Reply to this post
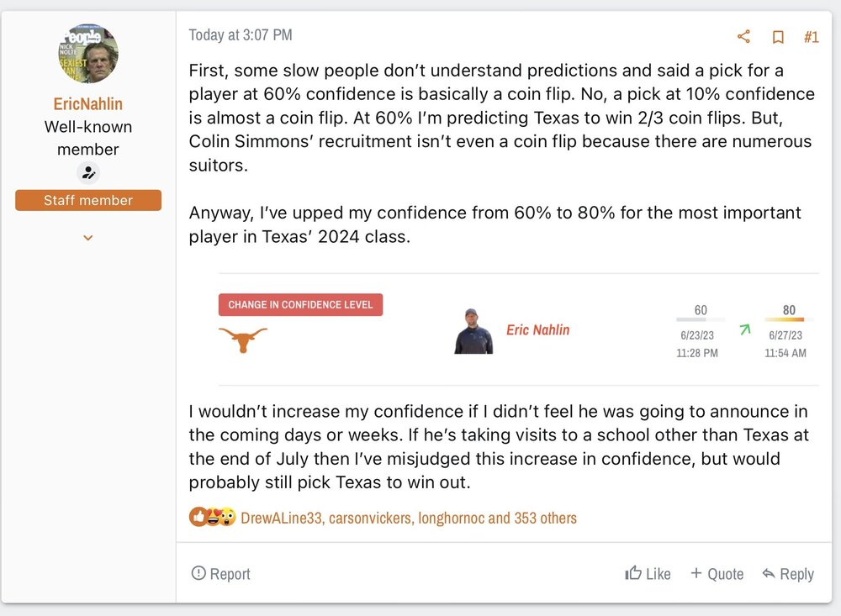The image size is (841, 616). click(x=788, y=574)
